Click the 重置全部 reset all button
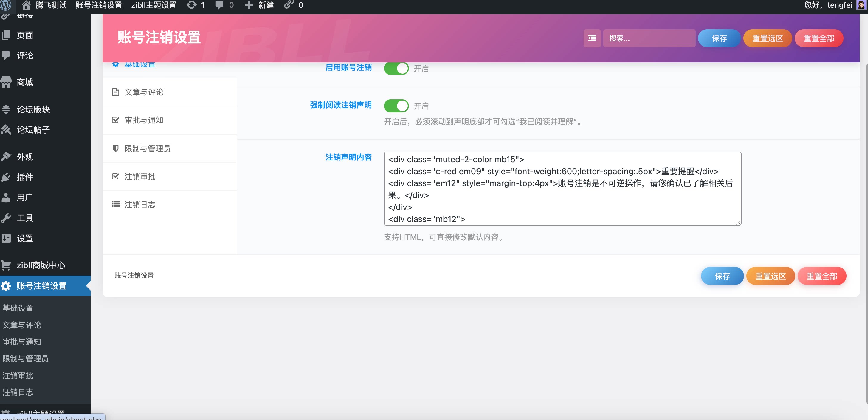Screen dimensions: 868x420 819,38
